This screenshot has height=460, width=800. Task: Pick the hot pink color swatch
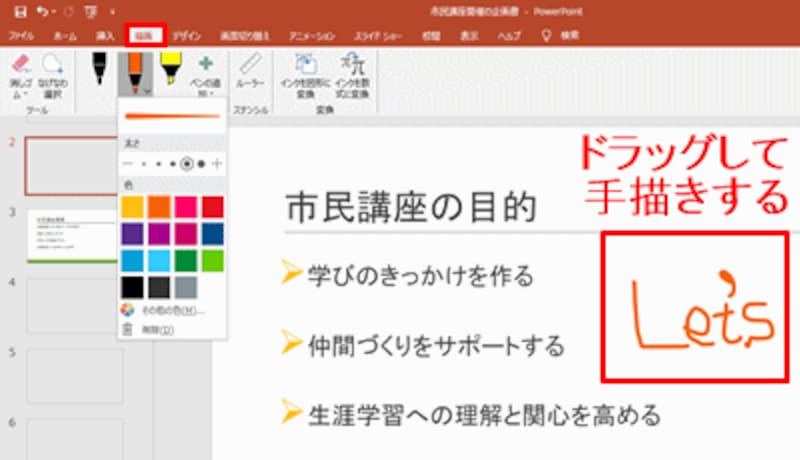[185, 207]
